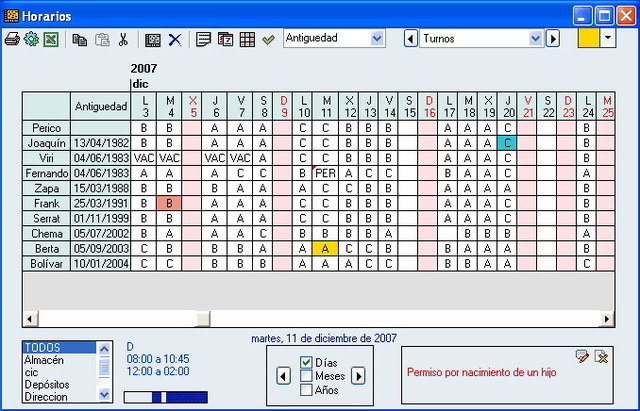Click the scissors cut icon

point(123,40)
